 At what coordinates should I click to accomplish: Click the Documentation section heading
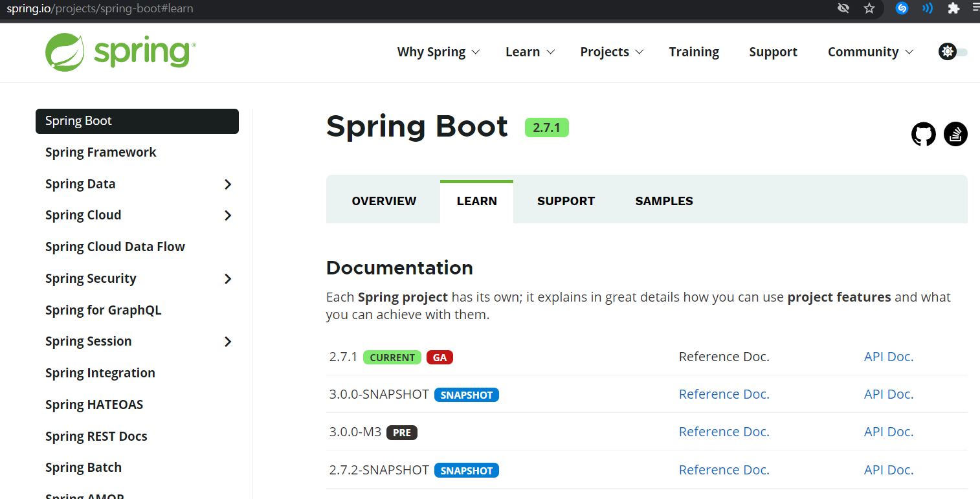point(399,267)
